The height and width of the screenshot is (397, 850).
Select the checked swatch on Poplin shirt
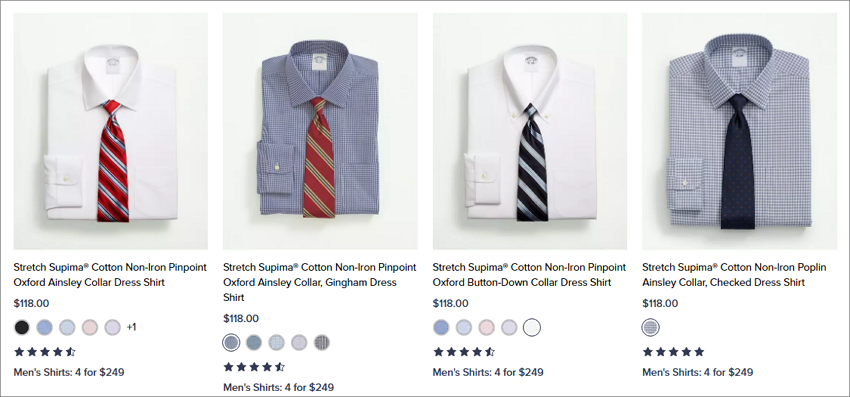(x=651, y=327)
